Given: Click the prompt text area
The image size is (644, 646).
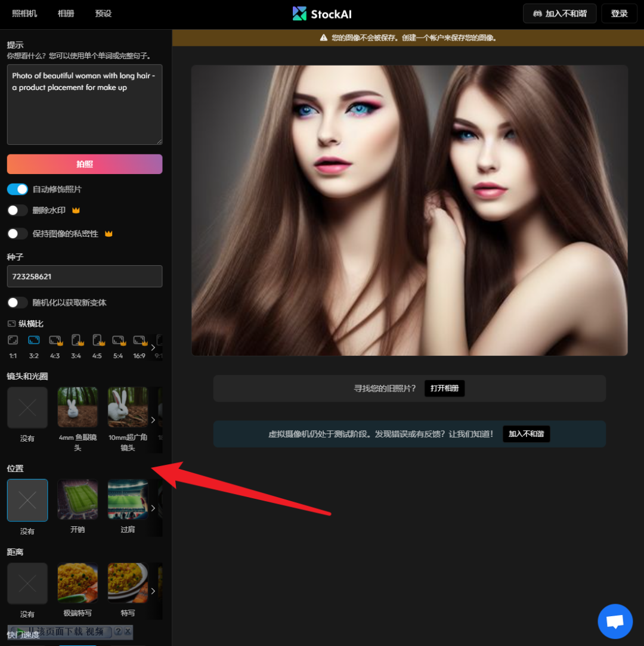Looking at the screenshot, I should pos(85,104).
